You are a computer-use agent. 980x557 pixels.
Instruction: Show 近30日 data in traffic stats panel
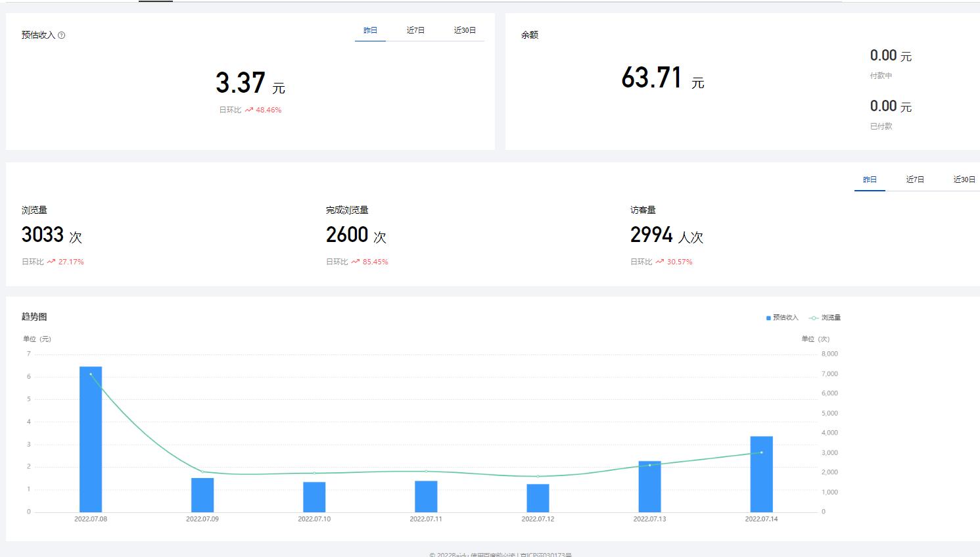coord(964,180)
